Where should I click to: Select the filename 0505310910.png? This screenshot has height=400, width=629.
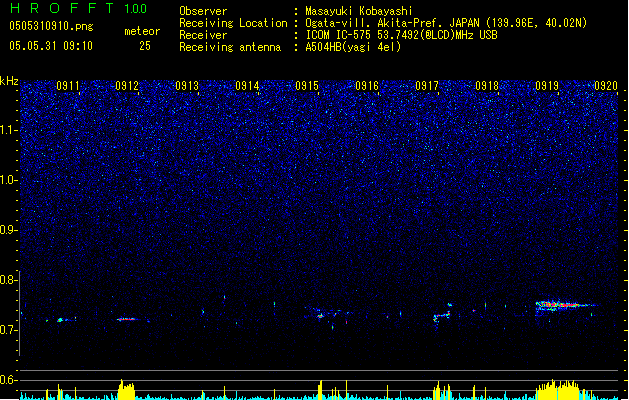[x=51, y=26]
